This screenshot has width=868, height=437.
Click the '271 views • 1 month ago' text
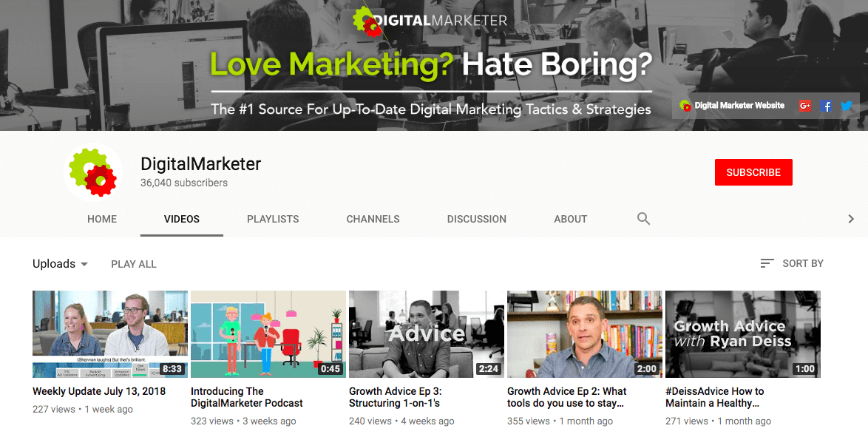click(x=719, y=421)
